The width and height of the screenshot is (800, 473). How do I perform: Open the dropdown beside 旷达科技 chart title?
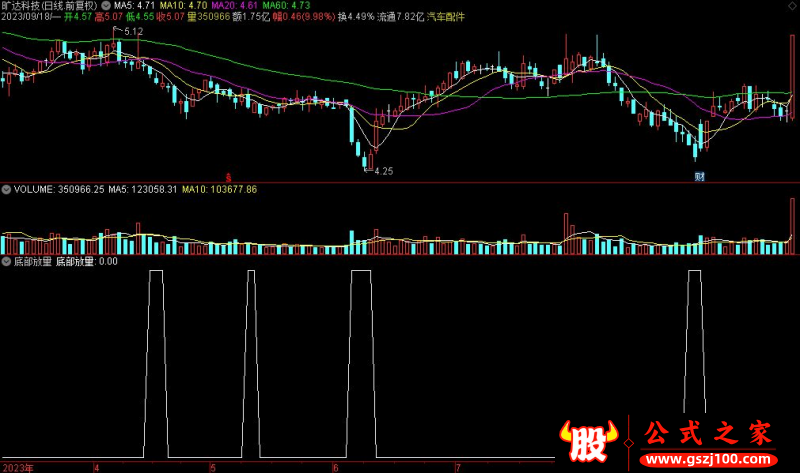(x=106, y=6)
